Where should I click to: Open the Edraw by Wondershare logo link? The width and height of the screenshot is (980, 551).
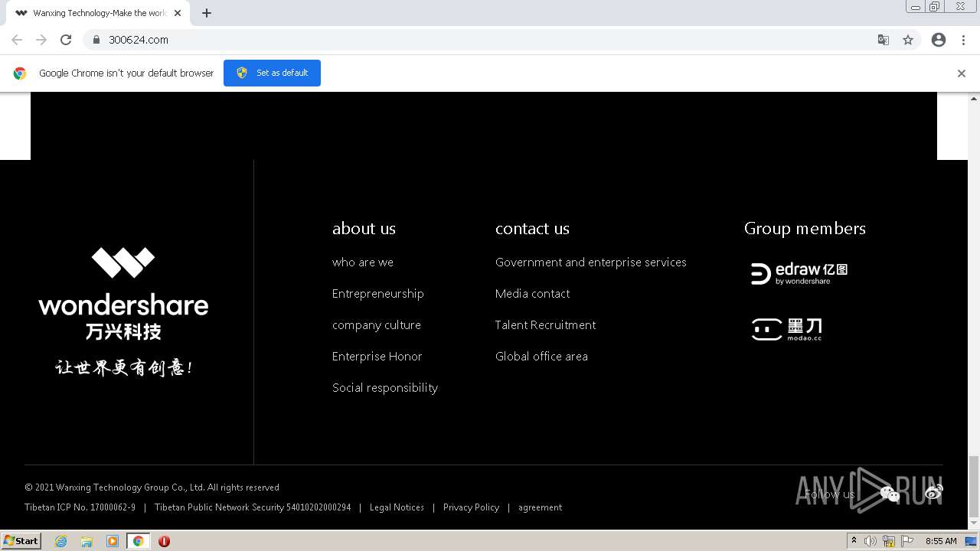799,274
